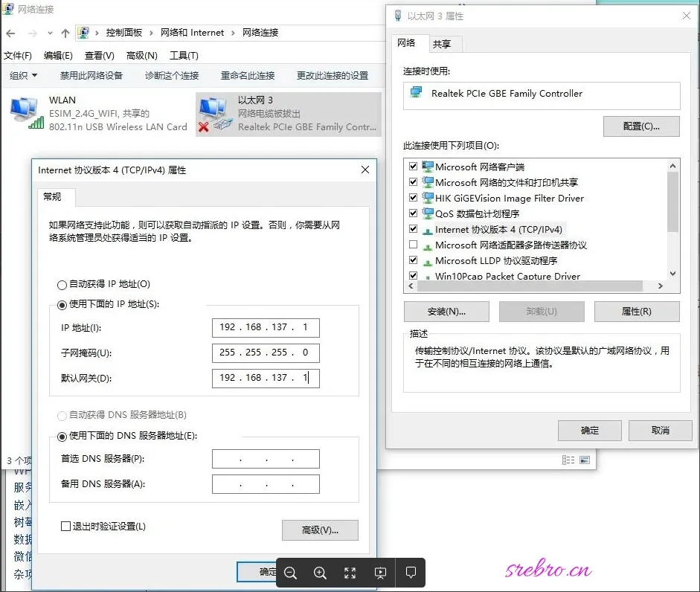Click the zoom out magnifier icon
Screen dimensions: 700x592
point(290,573)
